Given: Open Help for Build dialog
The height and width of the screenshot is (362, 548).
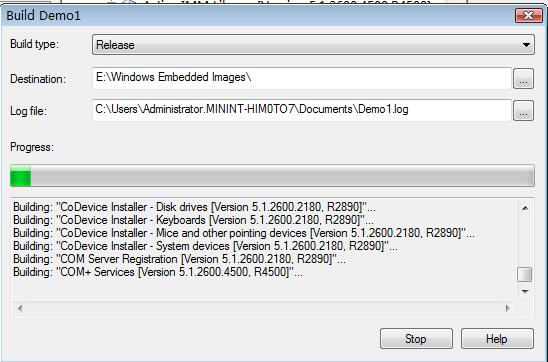Looking at the screenshot, I should click(497, 339).
